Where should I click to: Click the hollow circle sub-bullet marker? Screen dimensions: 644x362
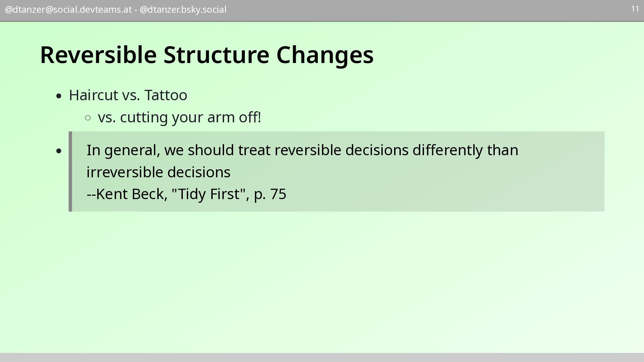[88, 118]
